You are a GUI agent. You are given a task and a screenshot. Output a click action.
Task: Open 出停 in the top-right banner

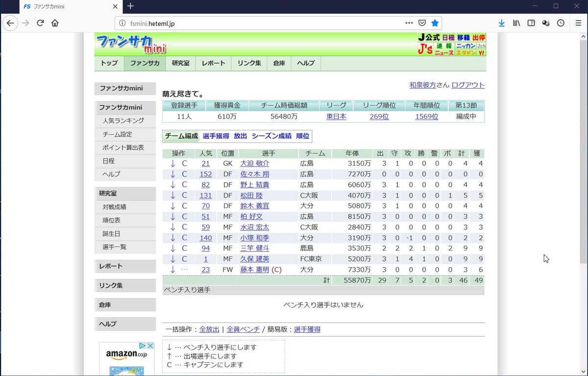(x=479, y=37)
